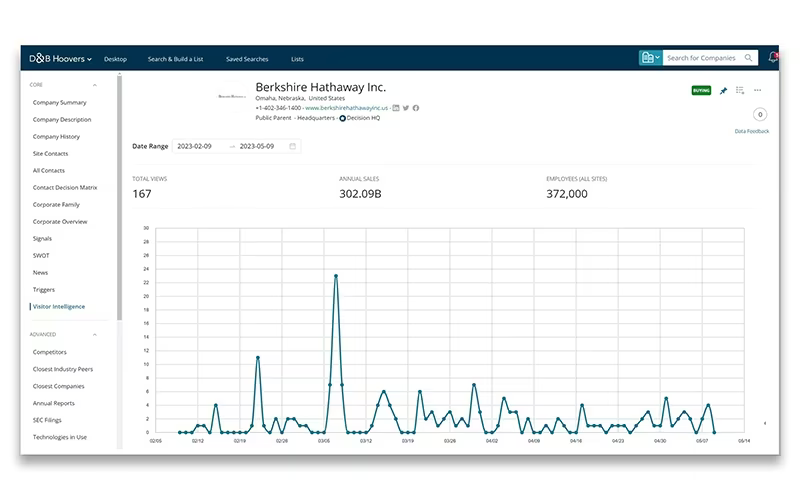Viewport: 800px width, 500px height.
Task: Open the Facebook profile icon
Action: (416, 108)
